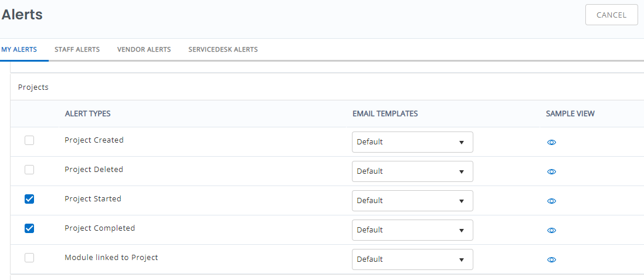Open email template dropdown for Project Created

coord(412,142)
